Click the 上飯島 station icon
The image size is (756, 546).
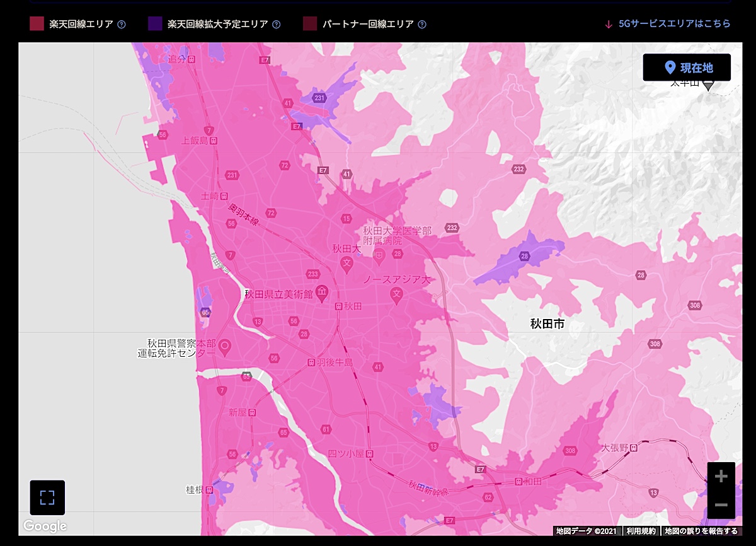(x=214, y=141)
